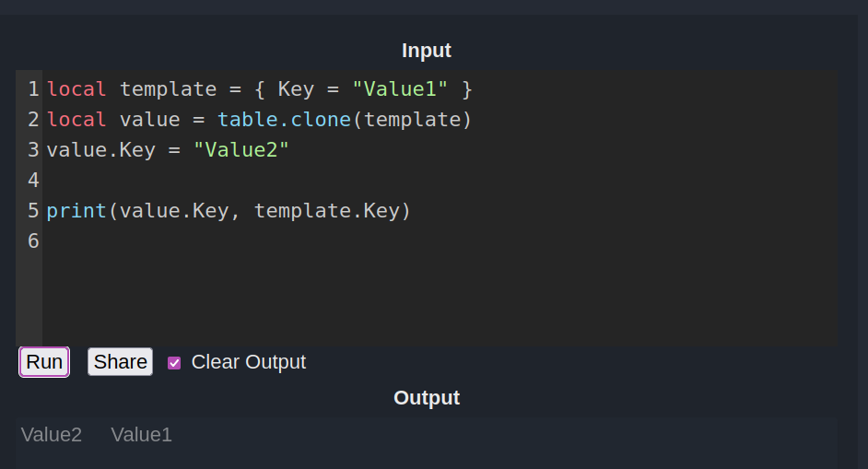
Task: Uncheck the Clear Output checkbox
Action: 174,363
